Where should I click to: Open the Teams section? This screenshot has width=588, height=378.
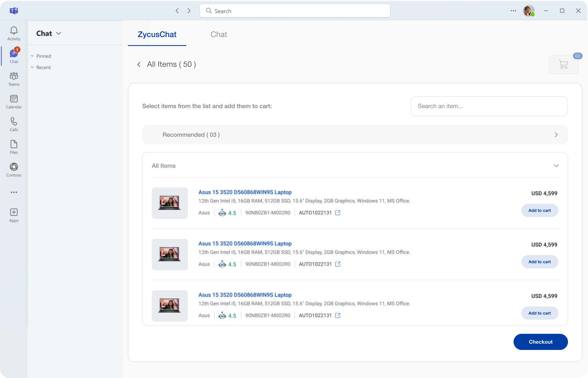point(14,79)
